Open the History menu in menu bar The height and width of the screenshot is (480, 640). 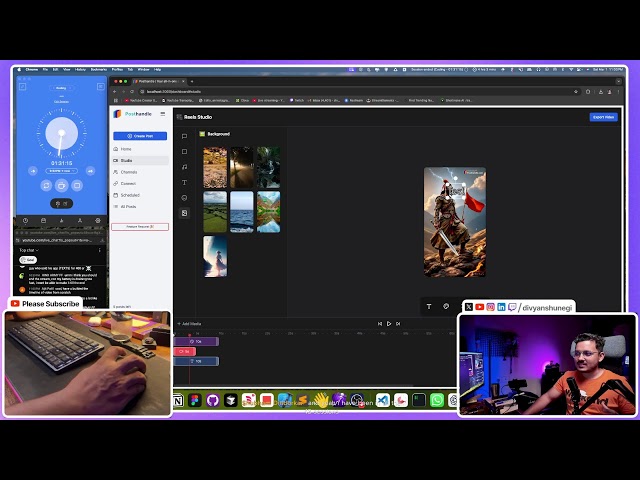[80, 70]
